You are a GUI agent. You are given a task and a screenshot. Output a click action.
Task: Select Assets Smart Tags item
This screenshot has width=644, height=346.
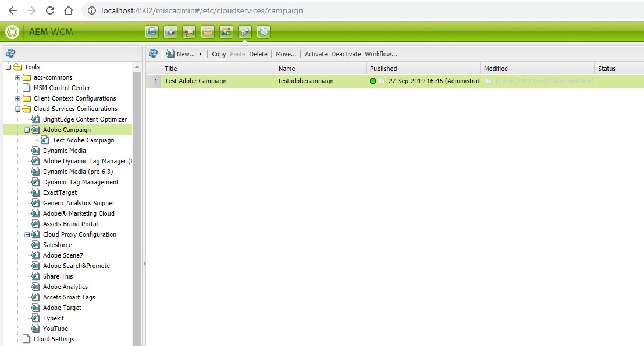(x=69, y=297)
